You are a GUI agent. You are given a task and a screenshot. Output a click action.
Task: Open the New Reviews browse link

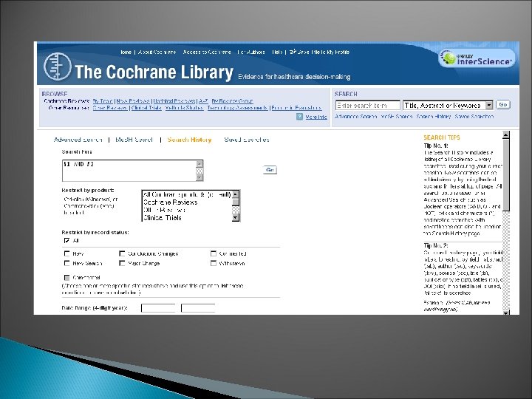[x=133, y=100]
